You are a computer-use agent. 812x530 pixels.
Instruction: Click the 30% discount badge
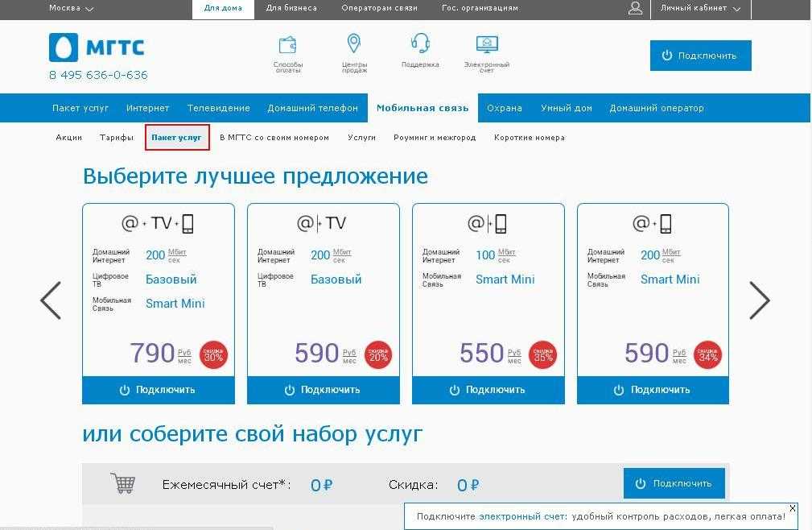(x=213, y=355)
